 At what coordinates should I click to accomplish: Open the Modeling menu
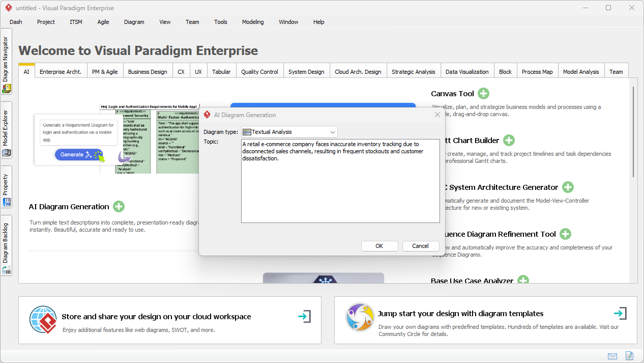point(253,22)
